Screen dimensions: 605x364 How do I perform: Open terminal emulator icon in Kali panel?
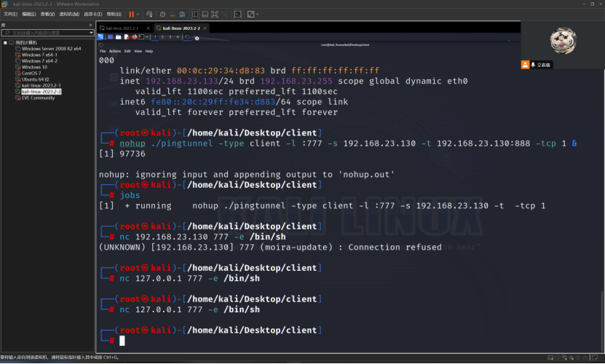point(142,37)
